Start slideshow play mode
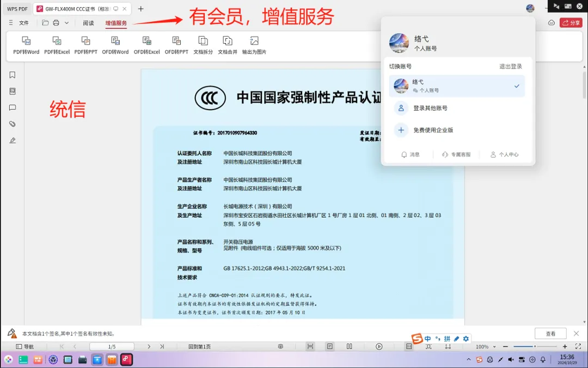 pos(379,347)
